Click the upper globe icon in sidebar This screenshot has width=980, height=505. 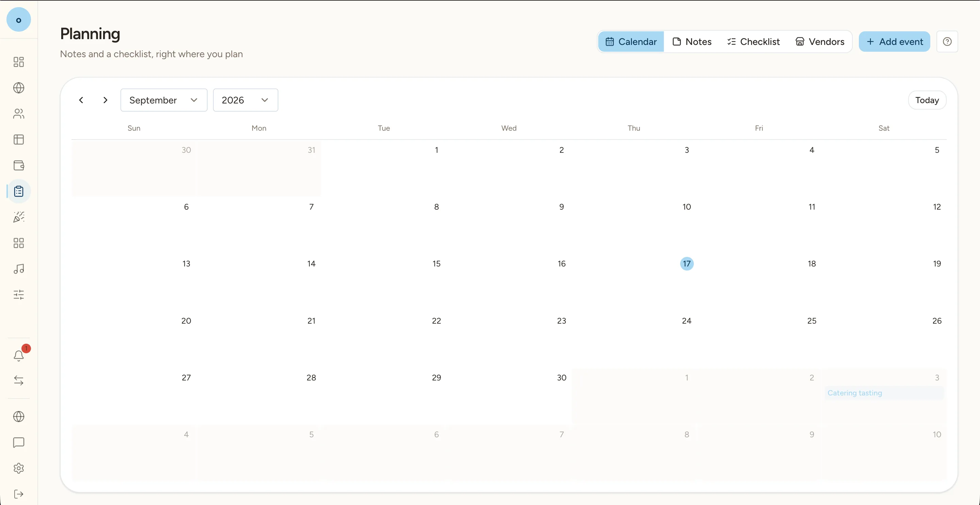tap(19, 88)
